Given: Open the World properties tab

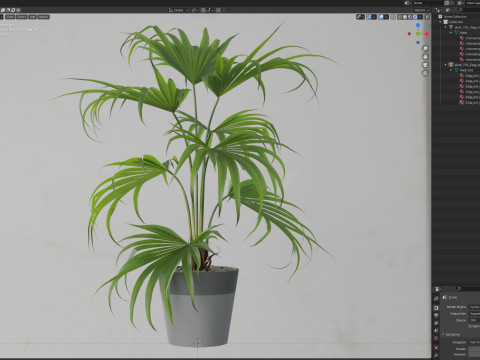Looking at the screenshot, I should pos(436,338).
